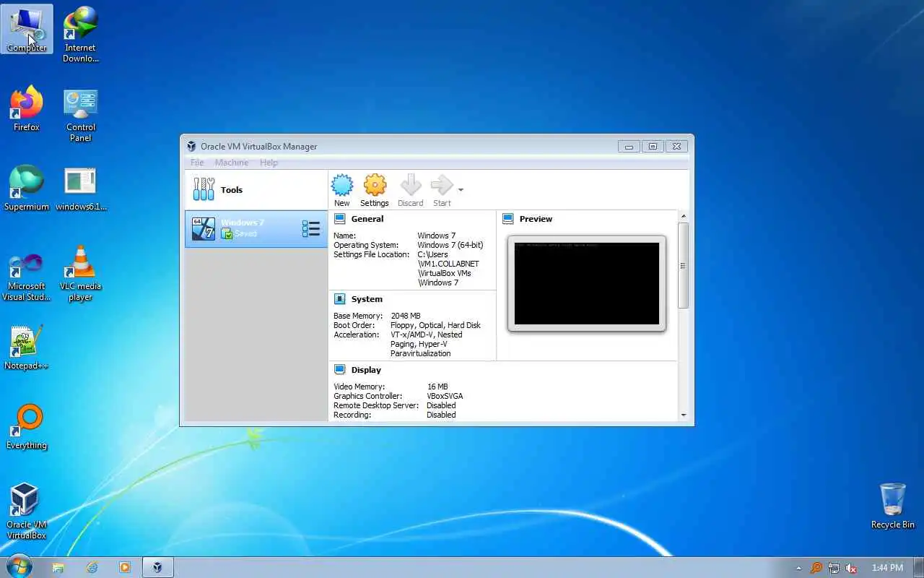Select the Supermium desktop icon
The height and width of the screenshot is (578, 924).
point(27,188)
